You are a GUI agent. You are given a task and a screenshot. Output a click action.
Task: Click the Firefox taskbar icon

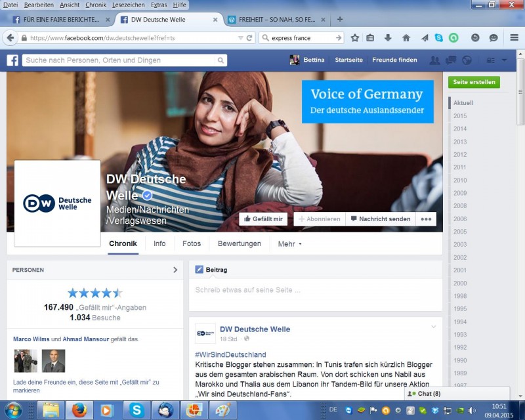79,410
